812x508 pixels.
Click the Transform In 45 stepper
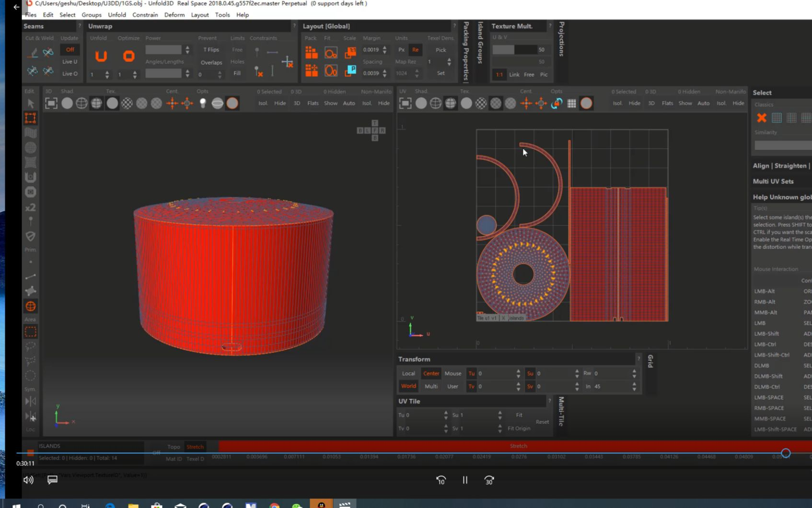[x=634, y=386]
